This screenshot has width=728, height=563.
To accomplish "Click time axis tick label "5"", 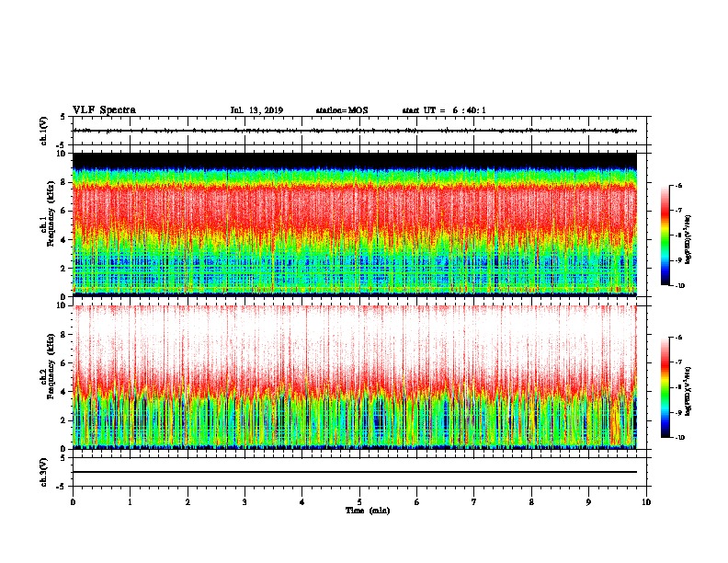I will click(x=359, y=502).
